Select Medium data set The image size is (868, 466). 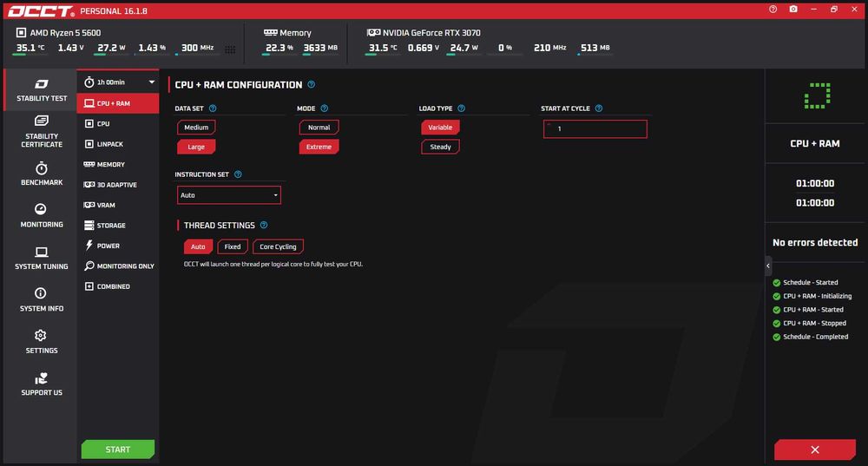(x=196, y=128)
